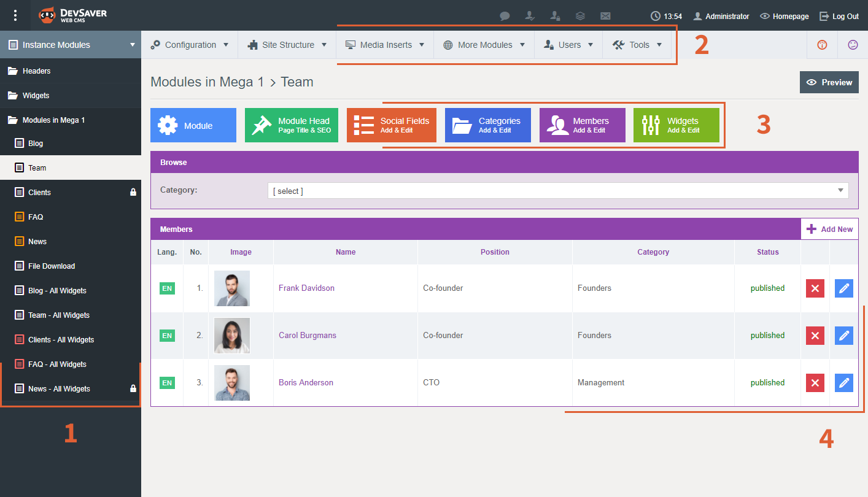Click the Add New member button
Screen dimensions: 868x497
pos(829,229)
